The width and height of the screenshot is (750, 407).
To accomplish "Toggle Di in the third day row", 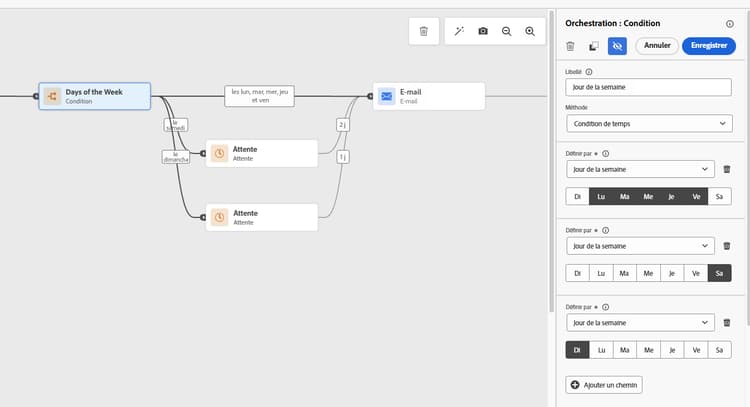I will [577, 350].
